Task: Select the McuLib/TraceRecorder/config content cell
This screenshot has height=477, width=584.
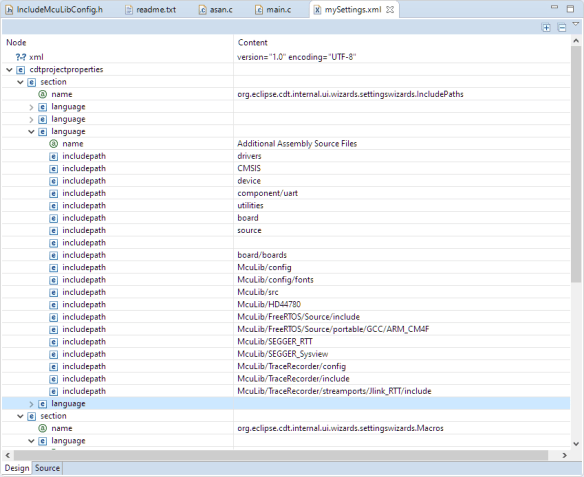Action: pyautogui.click(x=402, y=366)
